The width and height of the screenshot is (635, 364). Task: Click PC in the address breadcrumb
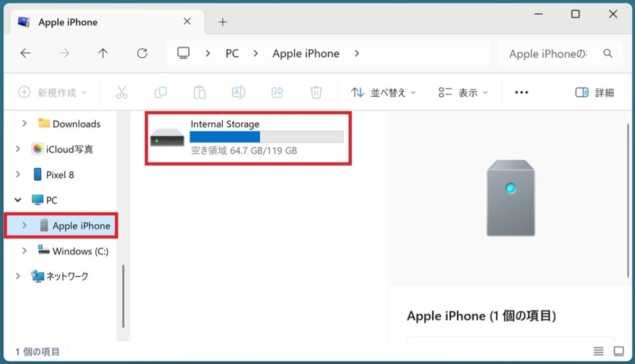point(232,53)
